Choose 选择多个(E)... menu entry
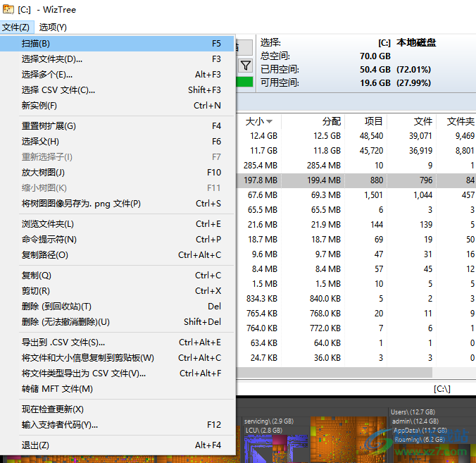 [117, 75]
